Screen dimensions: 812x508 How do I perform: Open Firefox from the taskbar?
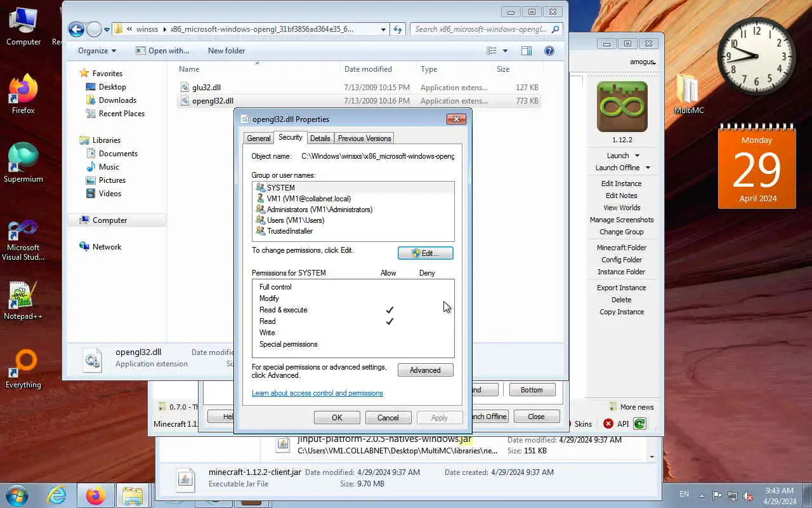click(96, 496)
